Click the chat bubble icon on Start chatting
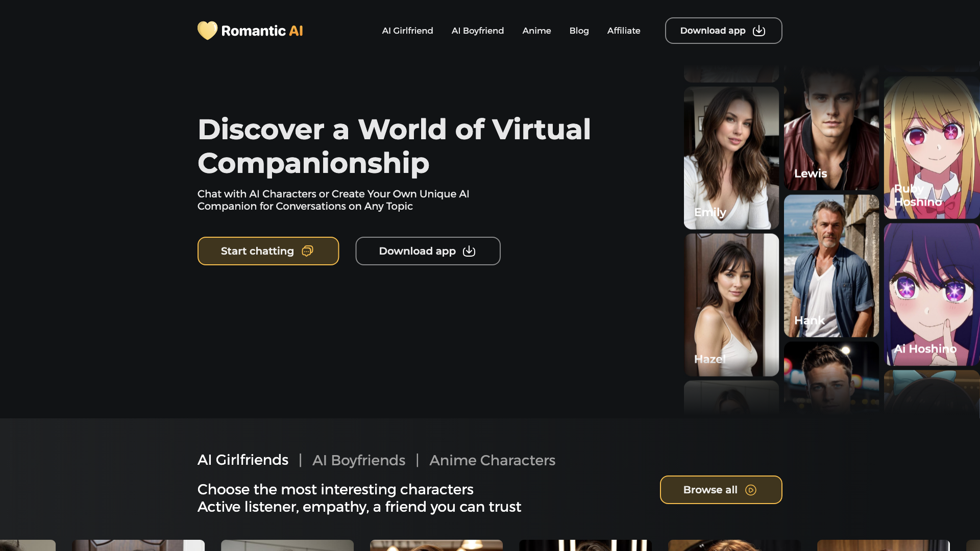Viewport: 980px width, 551px height. 308,251
